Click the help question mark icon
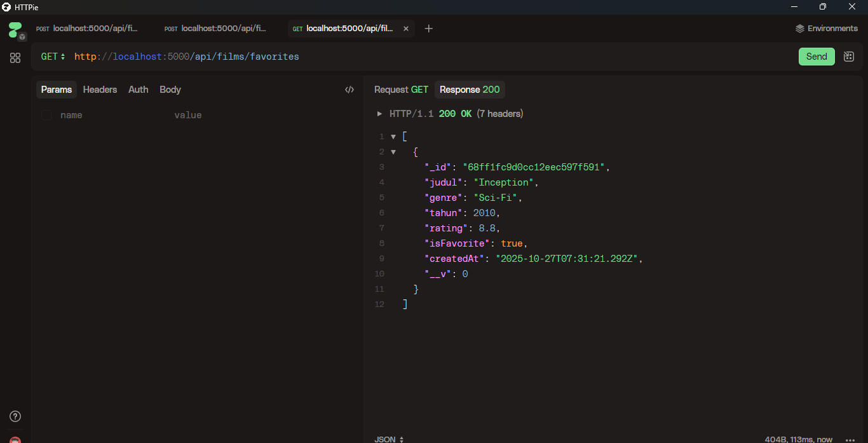Viewport: 868px width, 443px height. [15, 416]
